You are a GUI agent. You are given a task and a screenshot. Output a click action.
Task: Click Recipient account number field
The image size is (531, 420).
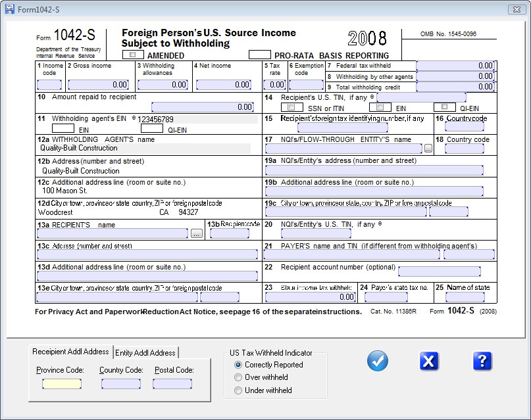[440, 271]
